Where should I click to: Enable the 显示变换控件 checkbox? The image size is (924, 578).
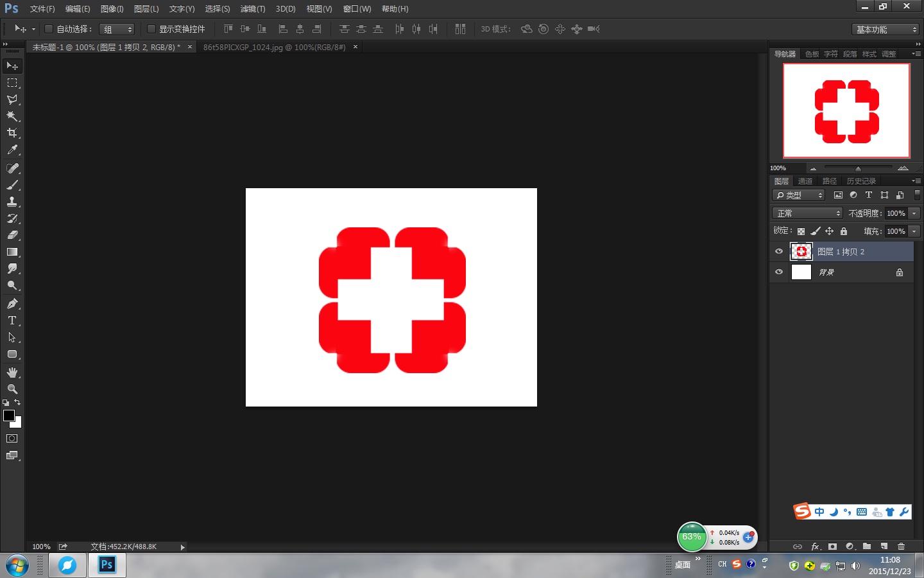[151, 29]
